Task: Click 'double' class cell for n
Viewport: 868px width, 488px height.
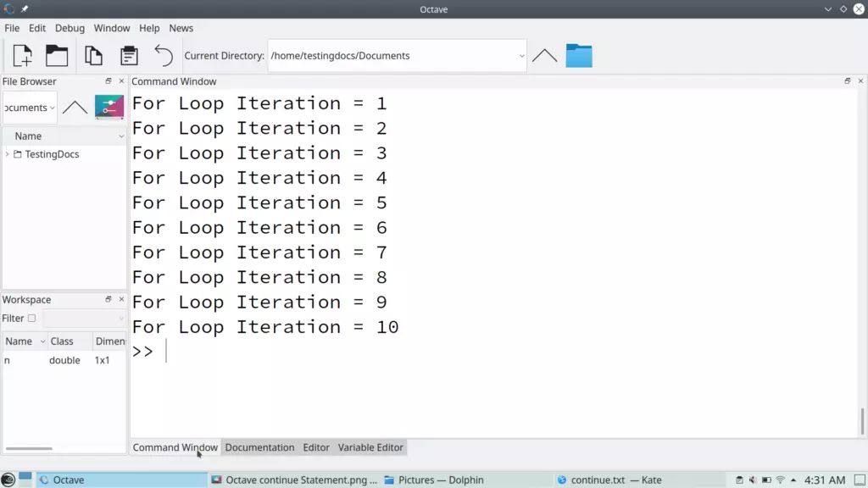Action: (x=64, y=360)
